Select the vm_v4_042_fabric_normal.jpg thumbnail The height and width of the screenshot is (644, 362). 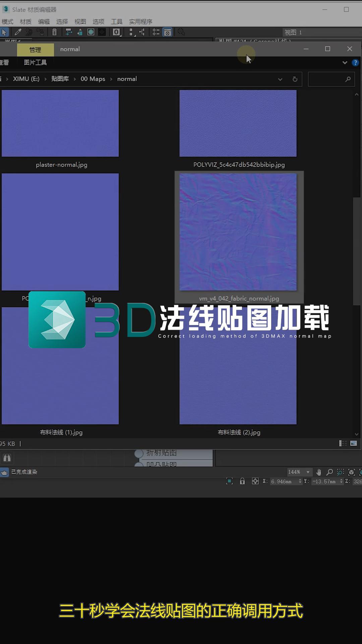(x=238, y=232)
